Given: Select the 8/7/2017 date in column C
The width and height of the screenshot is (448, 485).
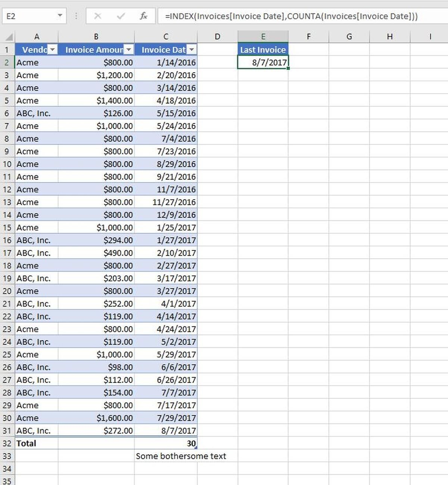Looking at the screenshot, I should tap(166, 431).
